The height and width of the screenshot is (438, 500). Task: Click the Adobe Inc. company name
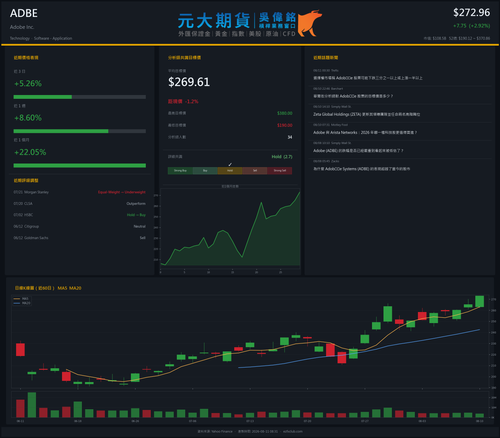[22, 27]
